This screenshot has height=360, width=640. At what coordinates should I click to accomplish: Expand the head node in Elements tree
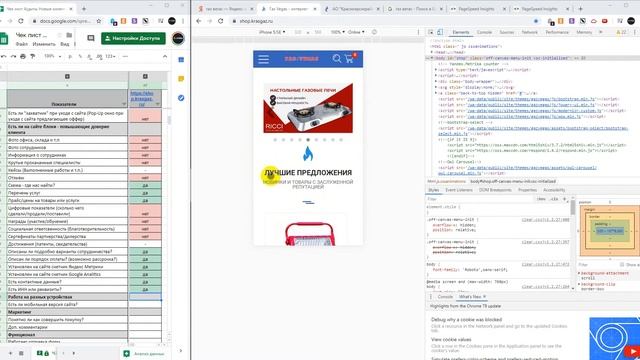click(432, 52)
